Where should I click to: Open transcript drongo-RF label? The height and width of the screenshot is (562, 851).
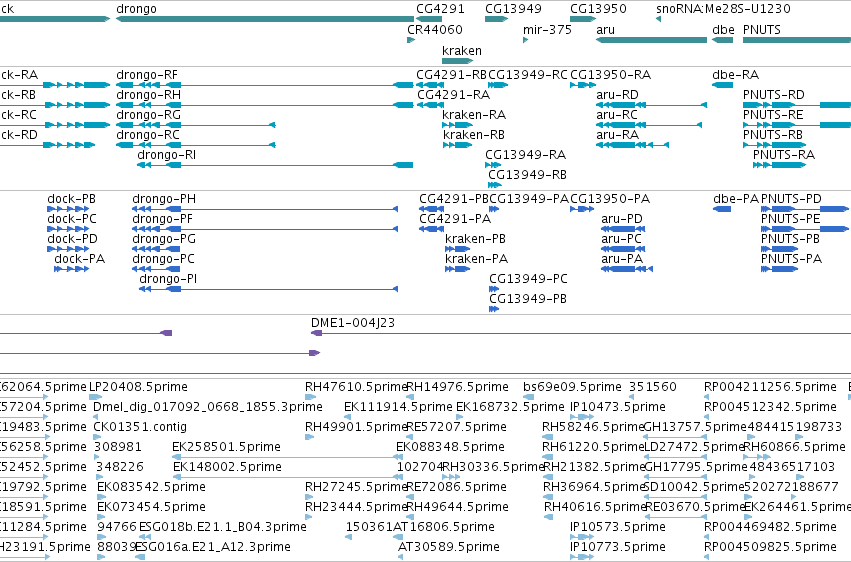point(147,75)
